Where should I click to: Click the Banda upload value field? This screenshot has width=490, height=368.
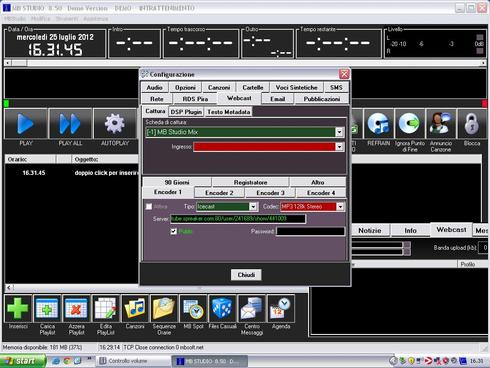[x=484, y=248]
